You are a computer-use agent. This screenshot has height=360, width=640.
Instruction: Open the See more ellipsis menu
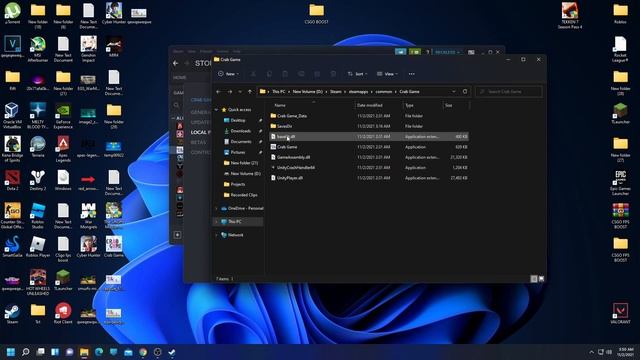(x=411, y=74)
